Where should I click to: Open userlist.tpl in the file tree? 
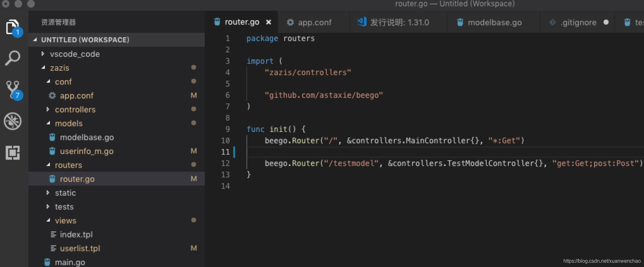(x=117, y=248)
